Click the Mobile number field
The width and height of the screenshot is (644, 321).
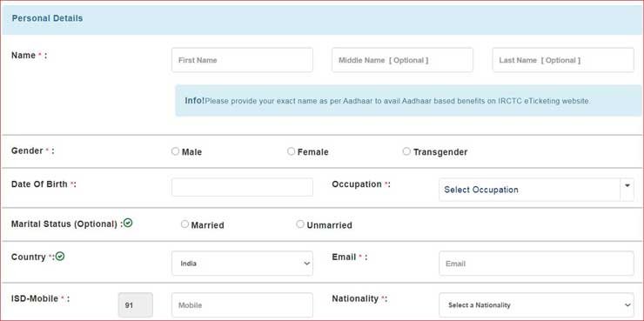click(x=242, y=305)
